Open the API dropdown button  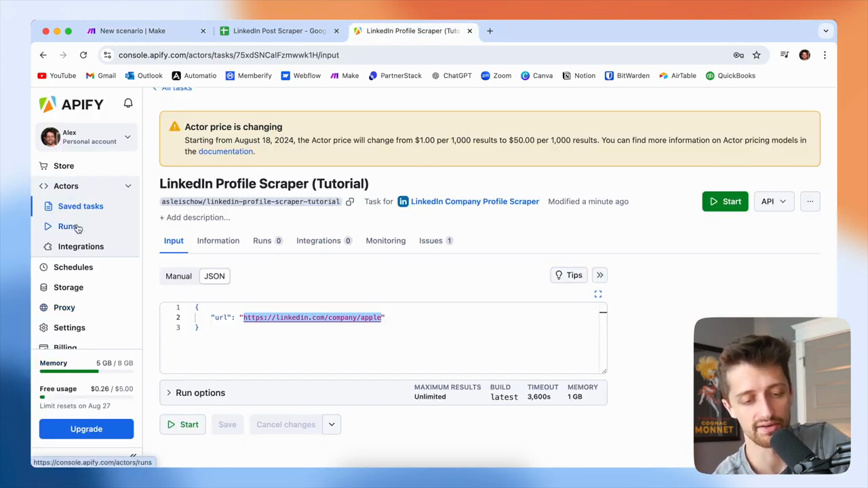pyautogui.click(x=773, y=201)
